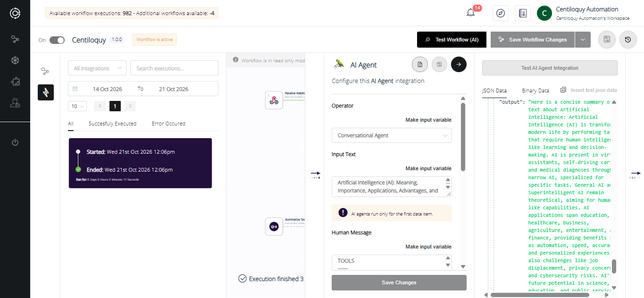
Task: Click the Centiloquy Automation account name
Action: click(587, 9)
